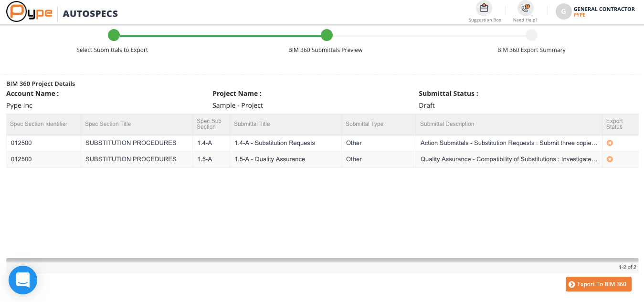Go to Select Submittals to Export step
Image resolution: width=644 pixels, height=302 pixels.
tap(113, 35)
